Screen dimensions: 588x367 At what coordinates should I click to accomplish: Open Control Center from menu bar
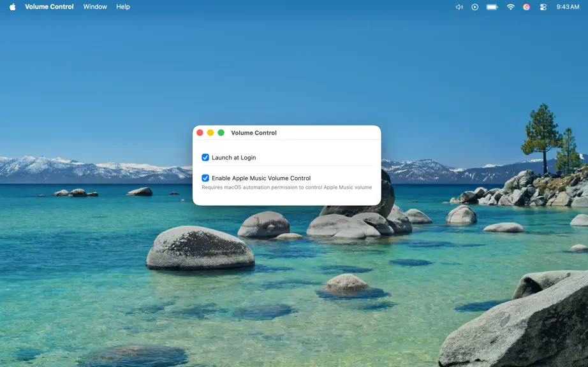(543, 7)
